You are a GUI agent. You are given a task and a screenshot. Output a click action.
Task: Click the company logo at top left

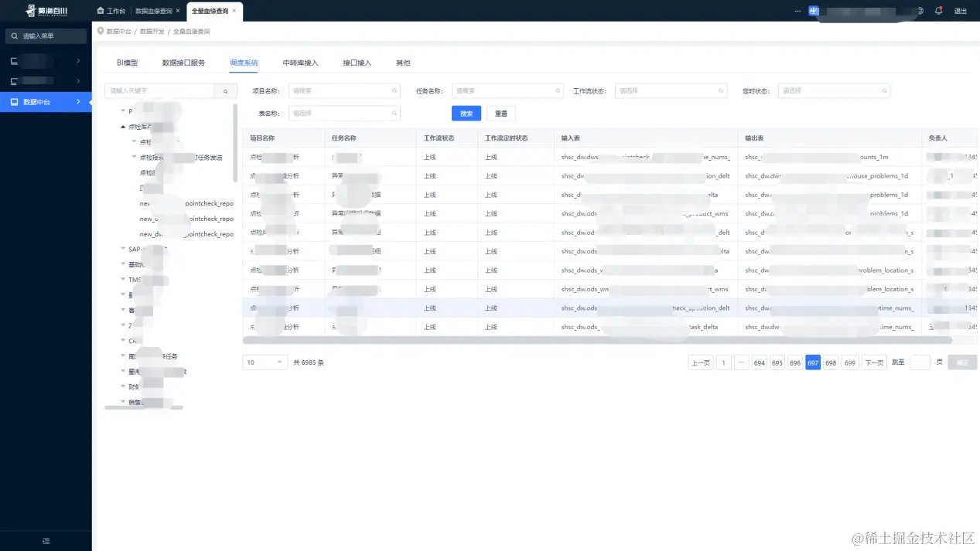click(46, 11)
